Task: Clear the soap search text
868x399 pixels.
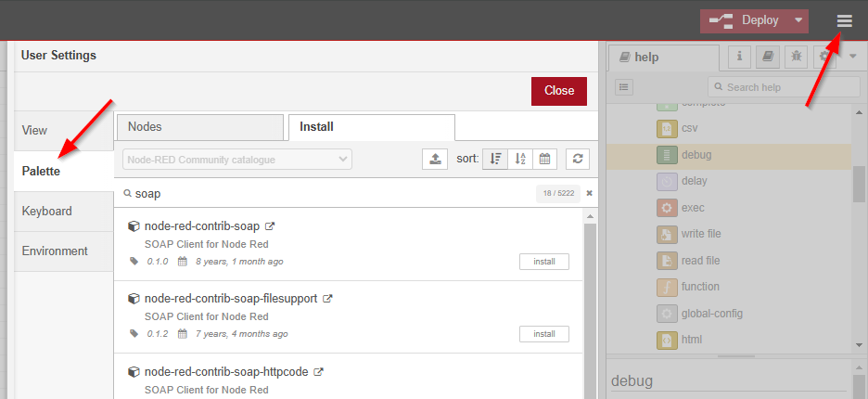Action: coord(589,193)
